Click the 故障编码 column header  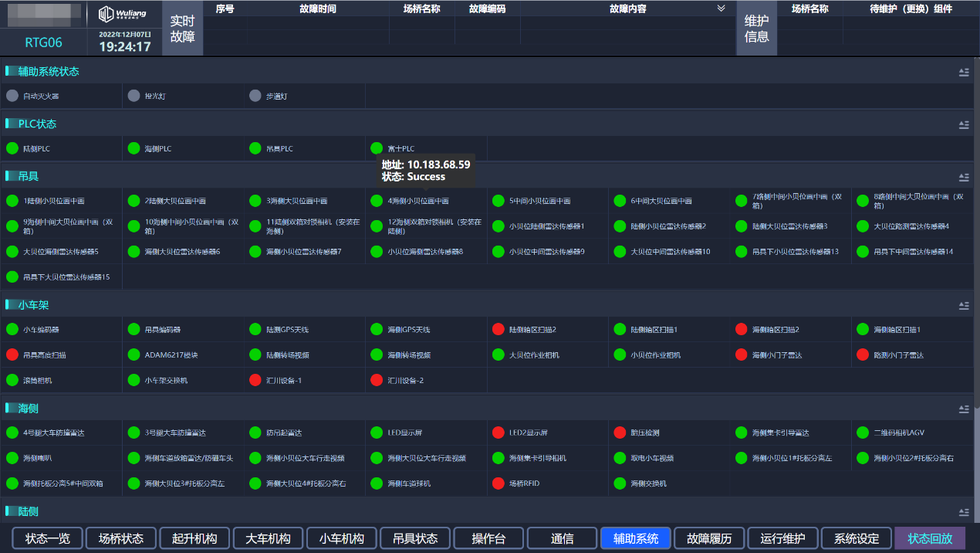coord(487,8)
